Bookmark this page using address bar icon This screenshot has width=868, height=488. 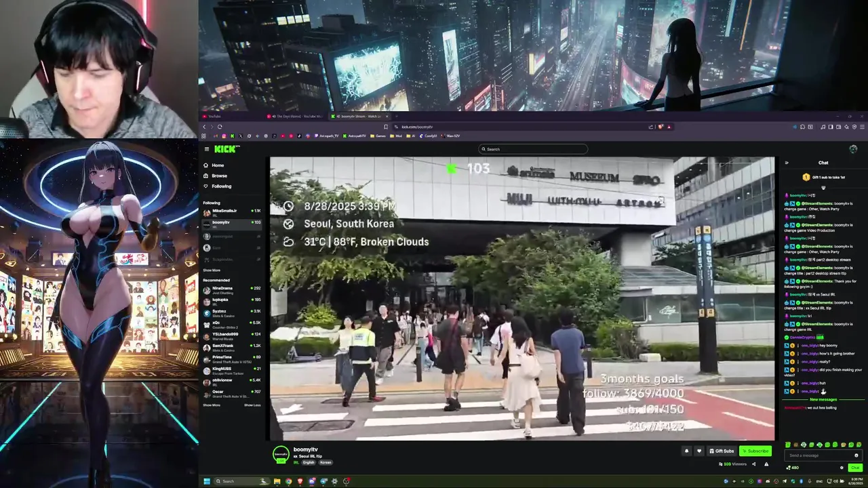pyautogui.click(x=386, y=127)
